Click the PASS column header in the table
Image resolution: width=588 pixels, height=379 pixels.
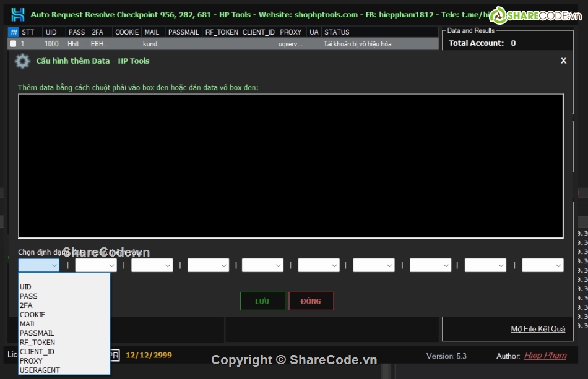(77, 32)
